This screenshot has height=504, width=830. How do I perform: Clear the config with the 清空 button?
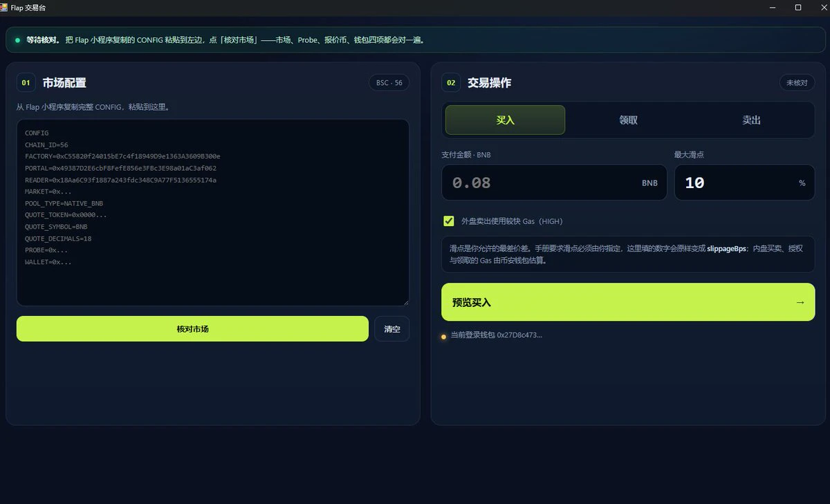[x=392, y=328]
